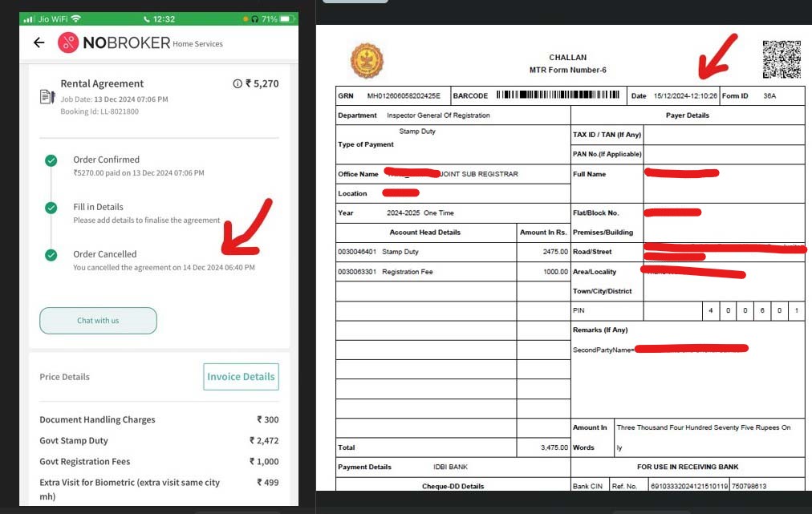The width and height of the screenshot is (812, 514).
Task: Select the Job Date 13 Dec 2024 text
Action: coord(115,99)
